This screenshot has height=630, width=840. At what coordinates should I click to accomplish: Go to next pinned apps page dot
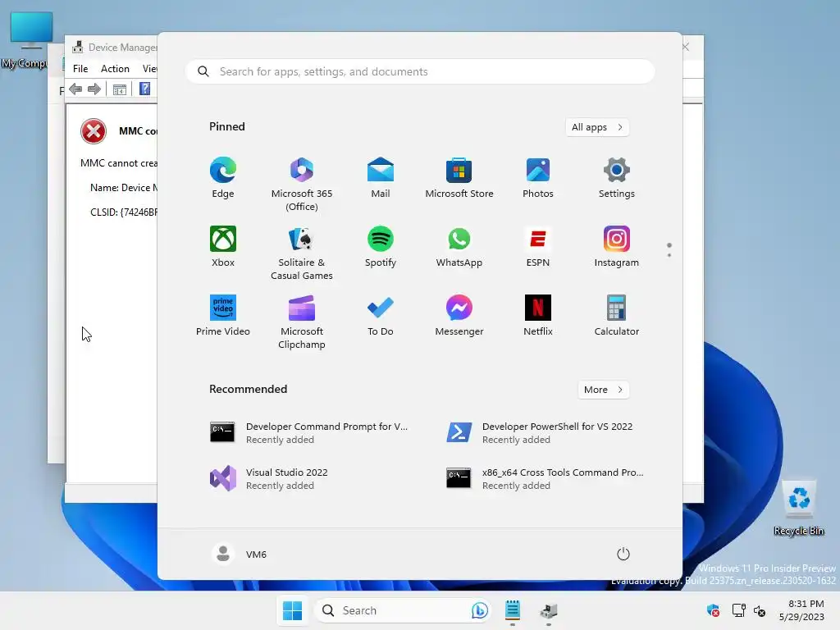[x=669, y=255]
